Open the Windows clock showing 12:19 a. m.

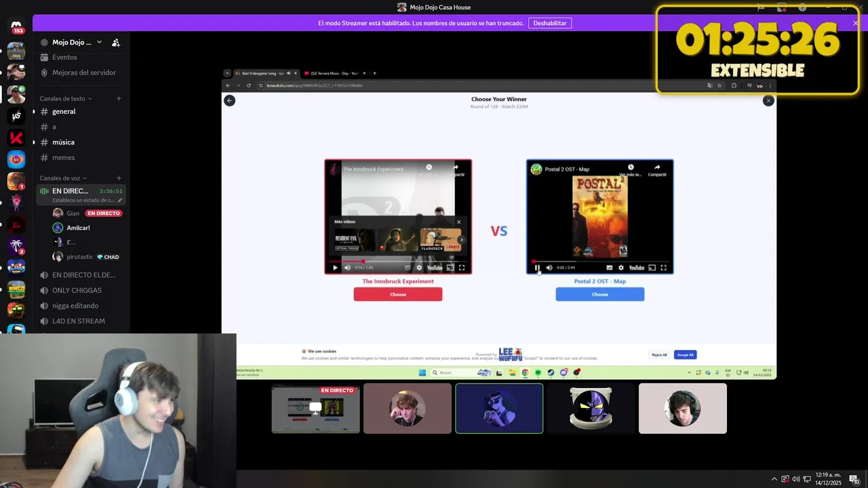[x=828, y=479]
